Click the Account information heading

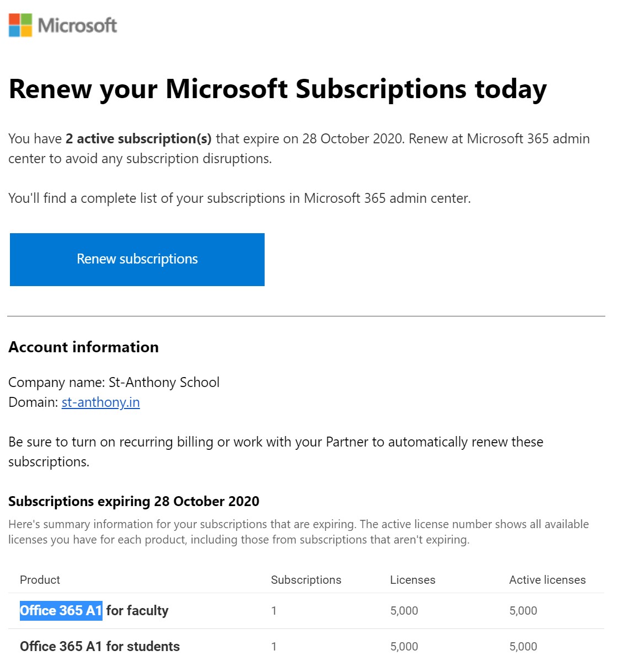pyautogui.click(x=84, y=347)
